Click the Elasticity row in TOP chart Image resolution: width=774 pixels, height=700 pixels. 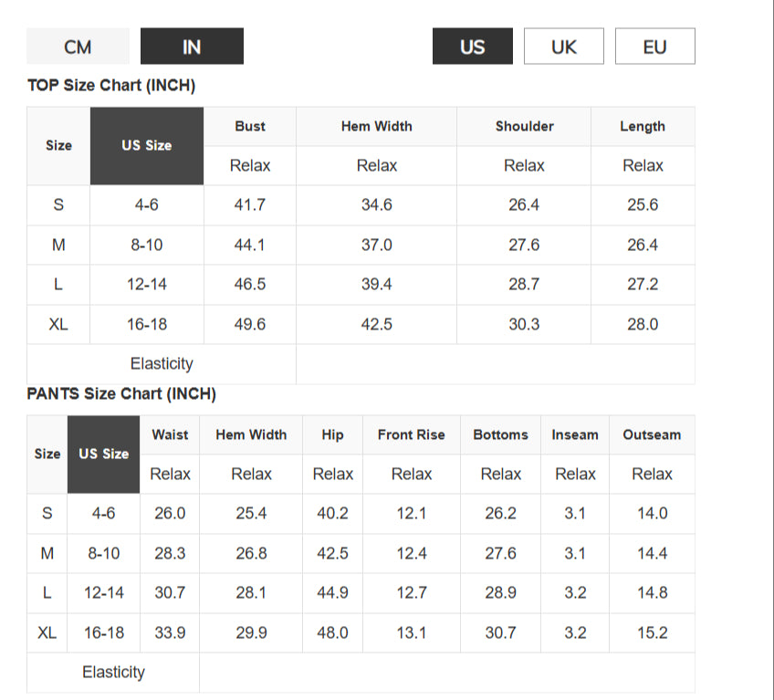[361, 364]
